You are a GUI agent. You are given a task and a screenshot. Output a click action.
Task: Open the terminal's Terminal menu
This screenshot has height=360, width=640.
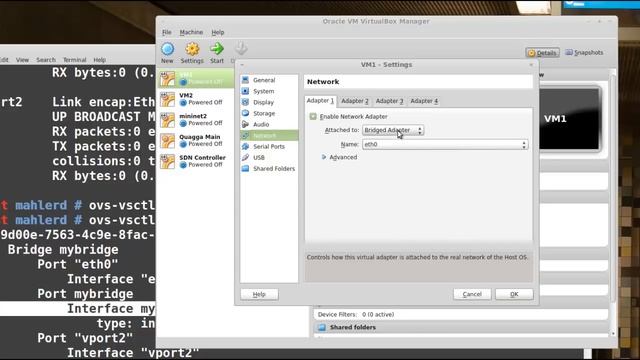tap(74, 60)
